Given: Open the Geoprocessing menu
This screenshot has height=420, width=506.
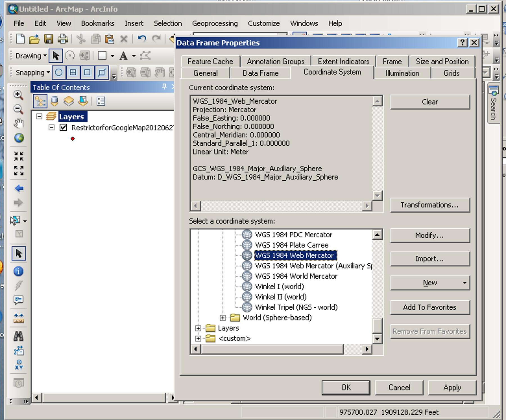Looking at the screenshot, I should point(215,23).
